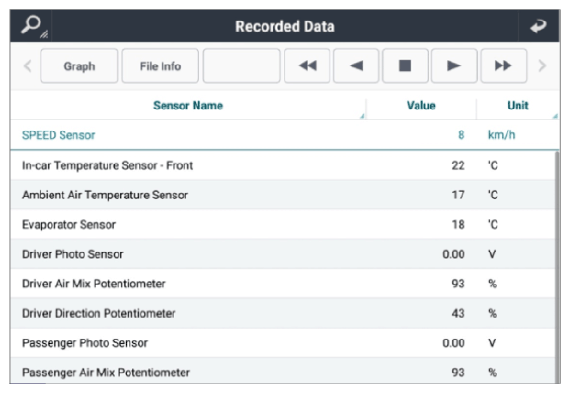Screen dimensions: 570x393
Task: Select Driver Direction Potentiometer row
Action: pos(283,313)
